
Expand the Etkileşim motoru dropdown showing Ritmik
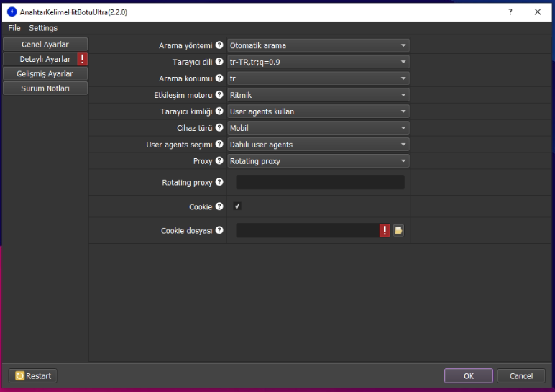point(318,95)
